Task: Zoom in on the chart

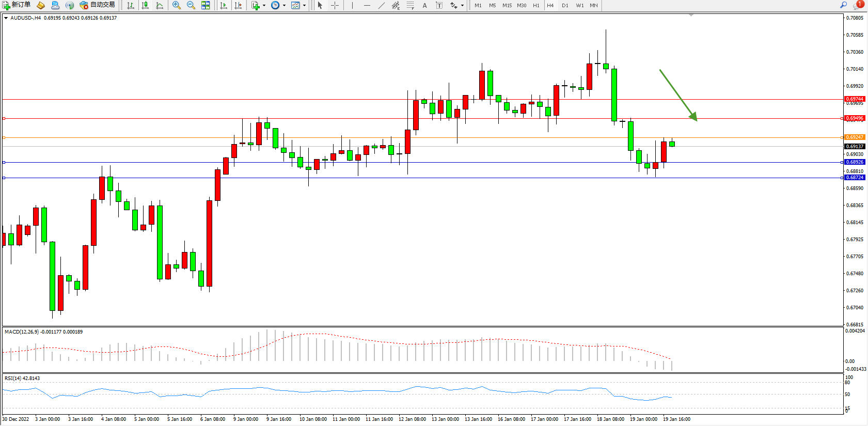Action: coord(177,5)
